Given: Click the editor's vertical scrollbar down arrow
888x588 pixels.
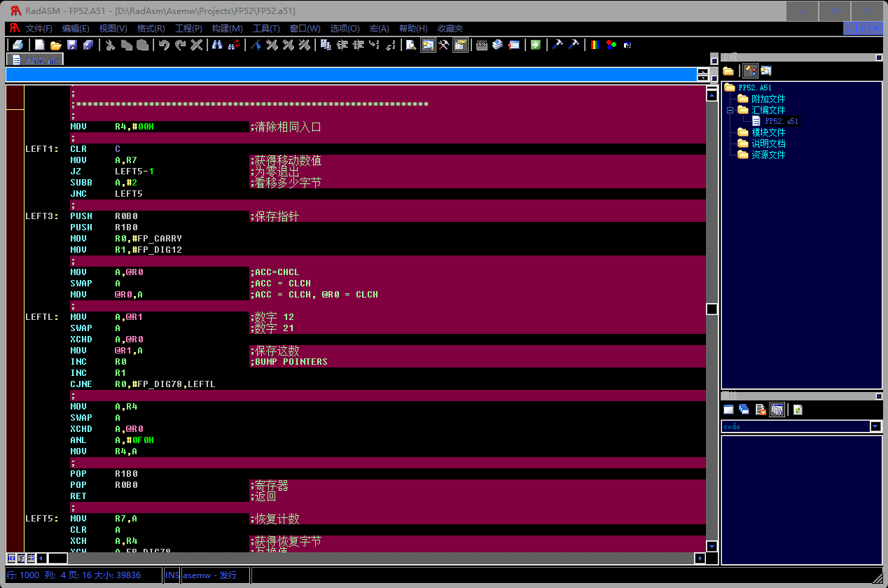Looking at the screenshot, I should coord(712,546).
